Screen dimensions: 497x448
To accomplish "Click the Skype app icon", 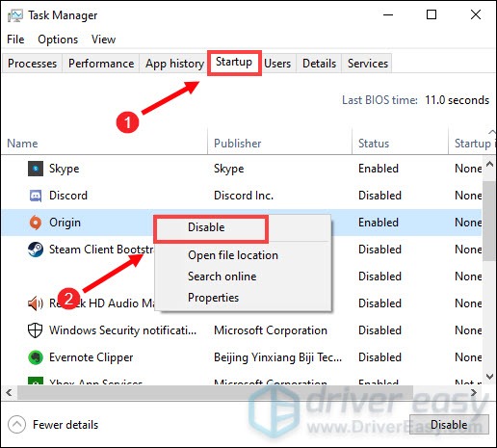I will pyautogui.click(x=36, y=169).
